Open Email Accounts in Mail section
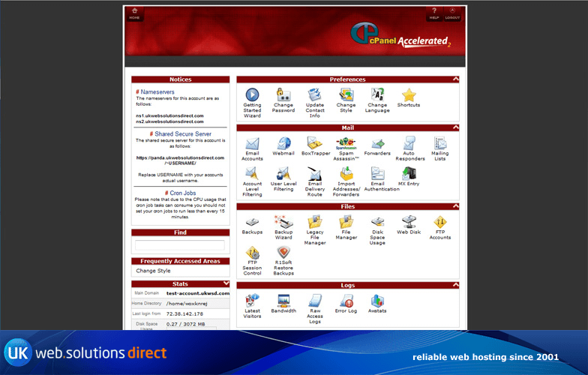 coord(252,143)
